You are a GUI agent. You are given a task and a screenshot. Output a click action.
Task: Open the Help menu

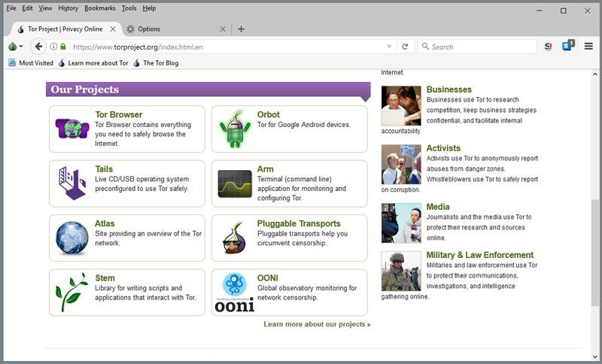[x=149, y=8]
